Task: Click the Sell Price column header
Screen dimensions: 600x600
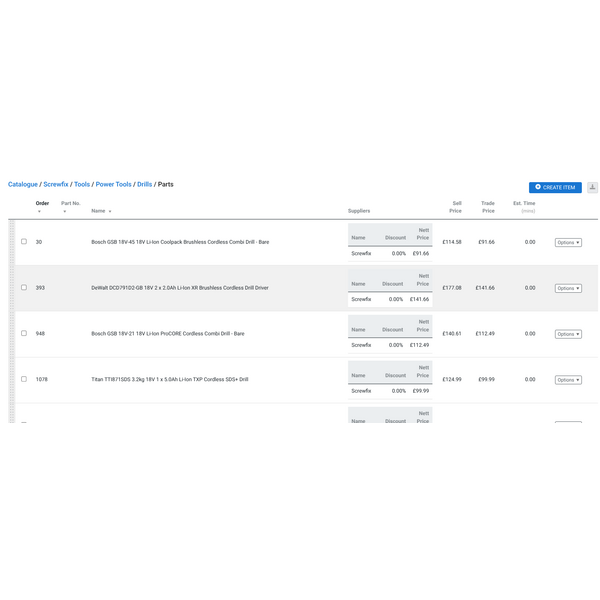Action: (455, 207)
